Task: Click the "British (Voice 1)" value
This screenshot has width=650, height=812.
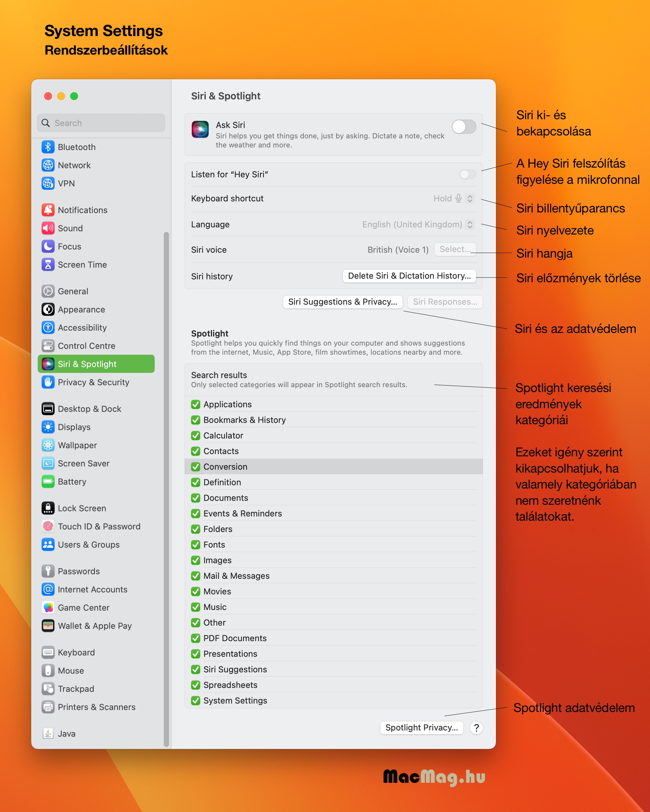Action: [398, 250]
